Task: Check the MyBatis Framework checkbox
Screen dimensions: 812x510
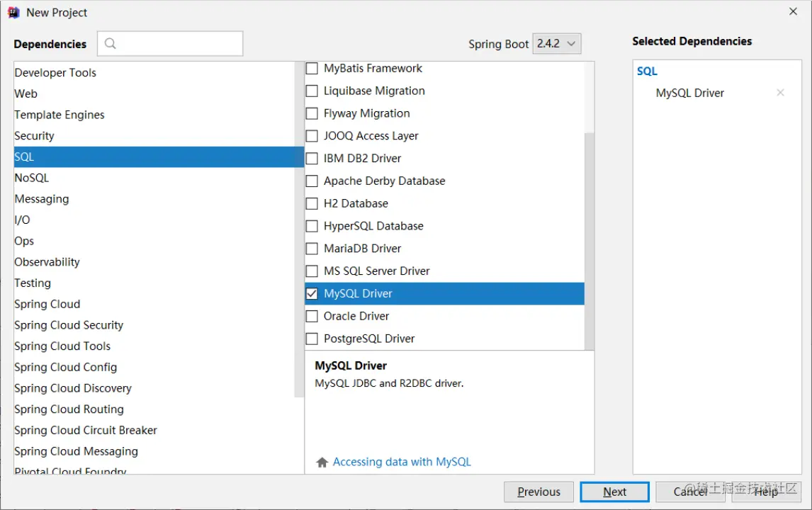Action: [312, 68]
